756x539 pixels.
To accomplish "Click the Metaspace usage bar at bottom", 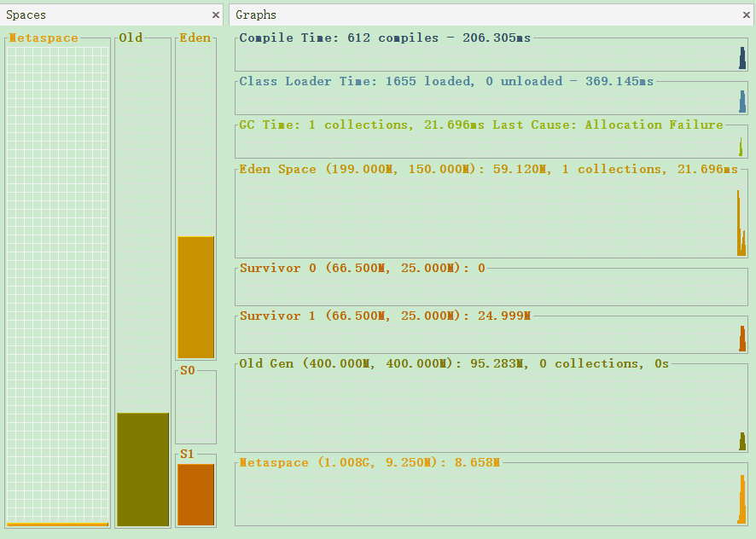I will click(x=58, y=525).
